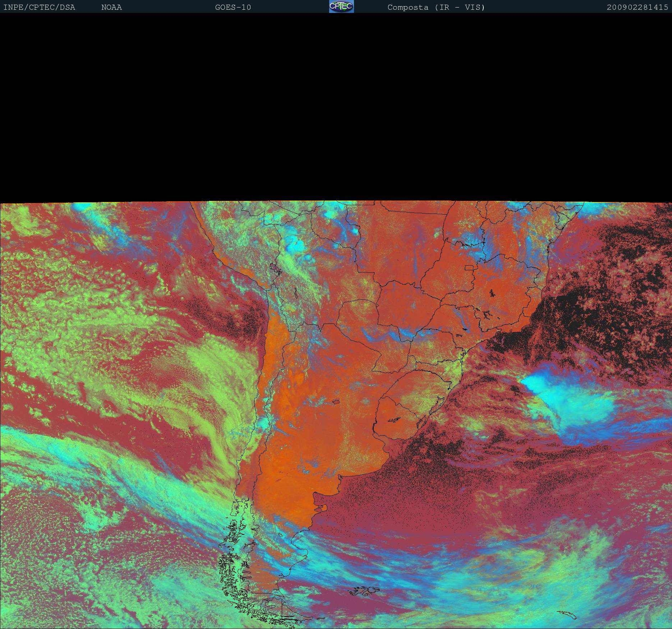Click the 200902281415 timestamp
This screenshot has width=672, height=629.
[638, 8]
